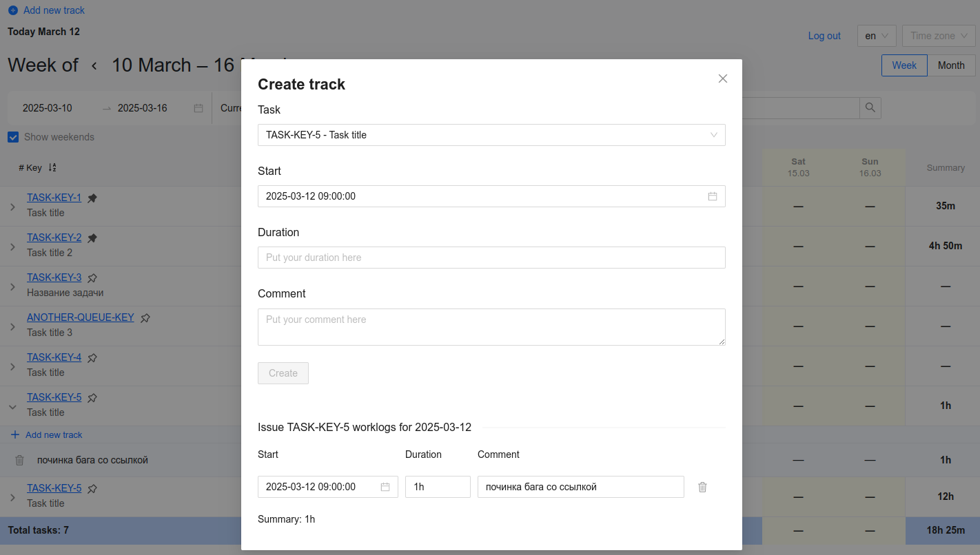Pin TASK-KEY-4 with its pin icon
This screenshot has height=555, width=980.
[92, 358]
